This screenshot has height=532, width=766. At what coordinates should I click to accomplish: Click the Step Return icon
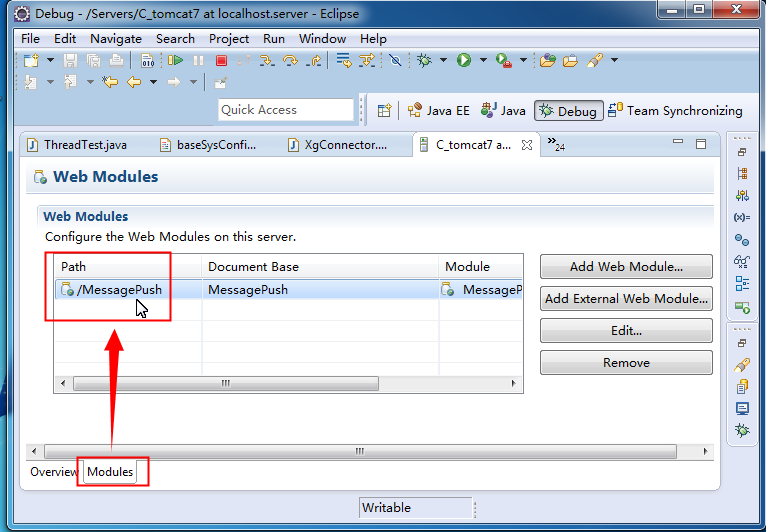314,61
